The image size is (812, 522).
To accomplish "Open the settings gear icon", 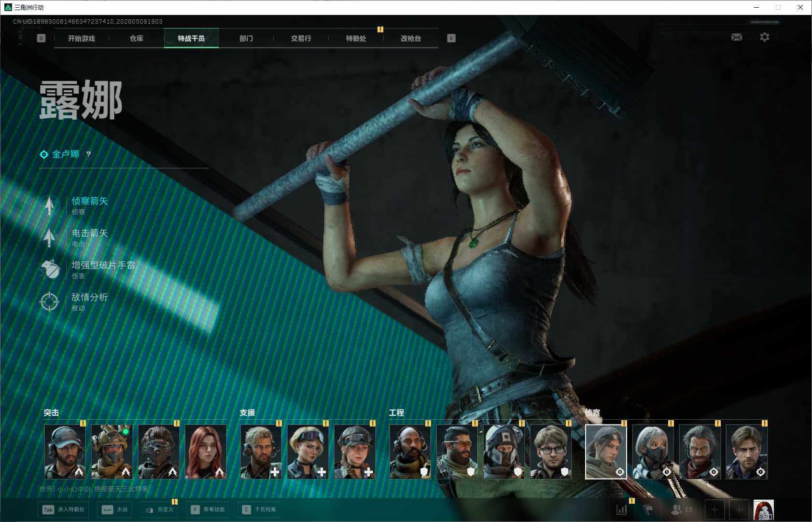I will (765, 37).
